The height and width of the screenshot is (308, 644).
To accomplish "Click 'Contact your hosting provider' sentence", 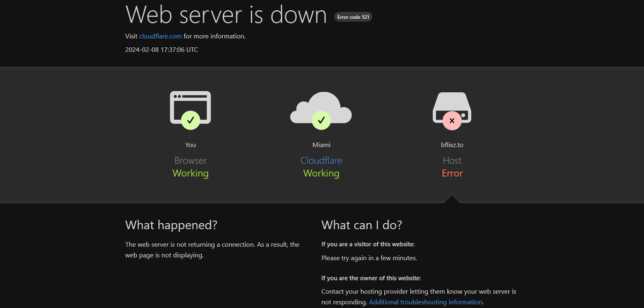I will point(419,297).
